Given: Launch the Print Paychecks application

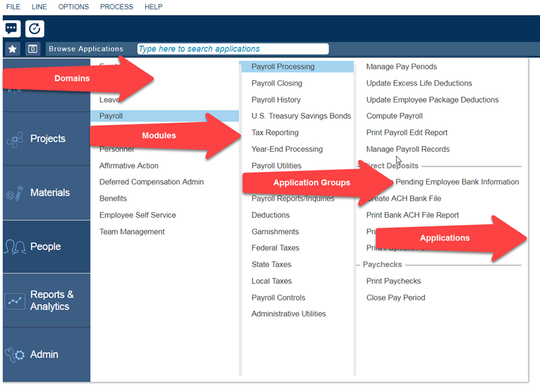Looking at the screenshot, I should tap(394, 281).
